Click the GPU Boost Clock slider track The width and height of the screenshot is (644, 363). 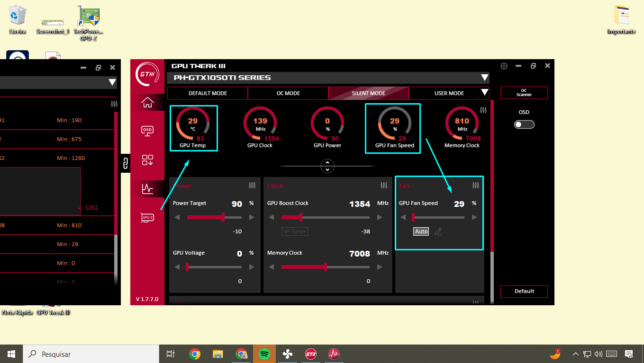point(326,217)
